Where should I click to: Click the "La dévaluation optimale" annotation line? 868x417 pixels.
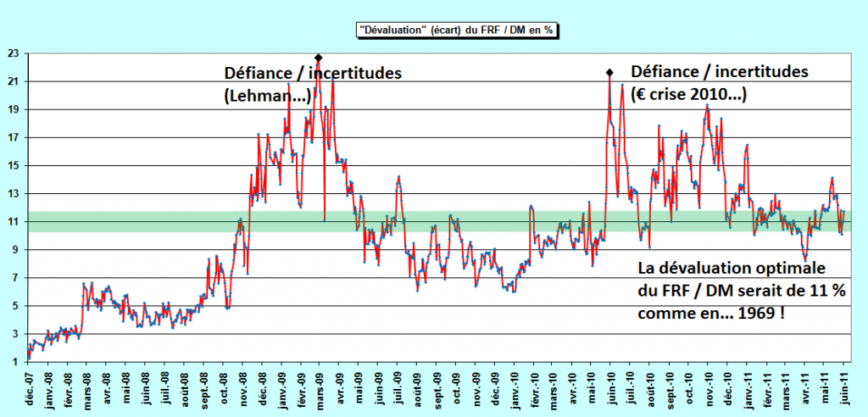point(732,270)
